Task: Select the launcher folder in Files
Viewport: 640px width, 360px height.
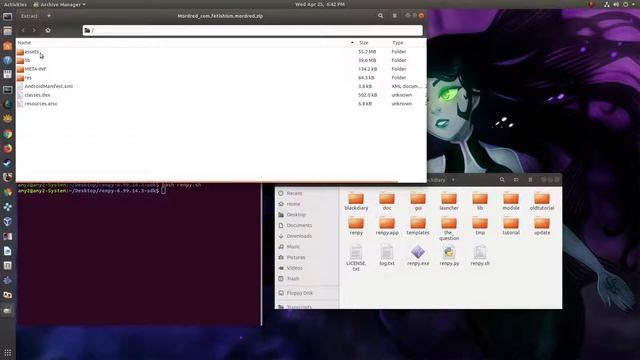Action: coord(449,202)
